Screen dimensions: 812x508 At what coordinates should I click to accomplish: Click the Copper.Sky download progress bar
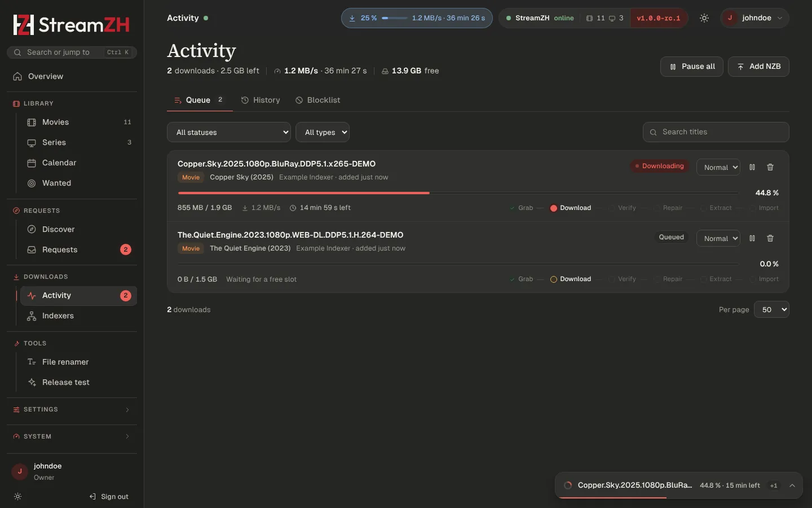458,193
